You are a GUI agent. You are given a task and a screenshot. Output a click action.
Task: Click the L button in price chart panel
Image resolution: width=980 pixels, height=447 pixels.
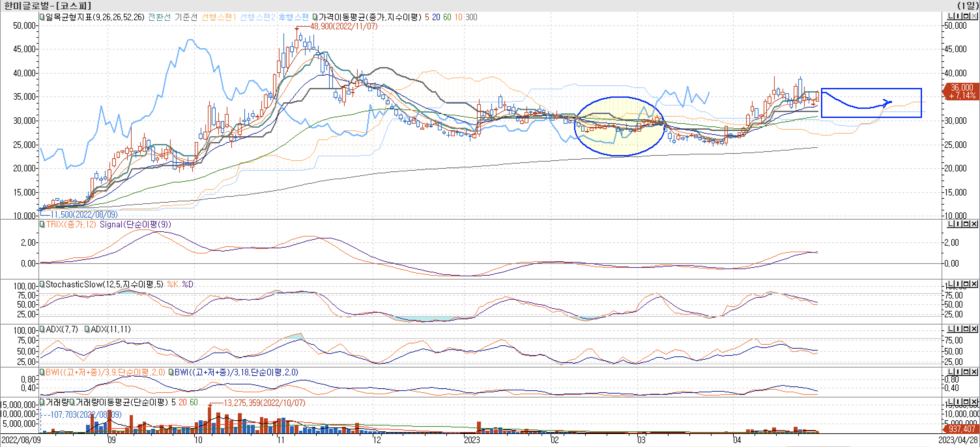click(951, 16)
